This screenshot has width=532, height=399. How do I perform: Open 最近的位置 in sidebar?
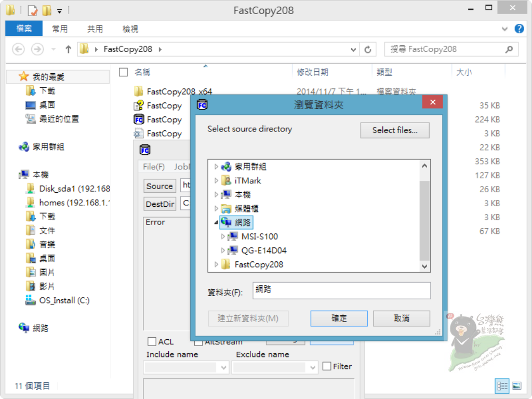(x=59, y=119)
